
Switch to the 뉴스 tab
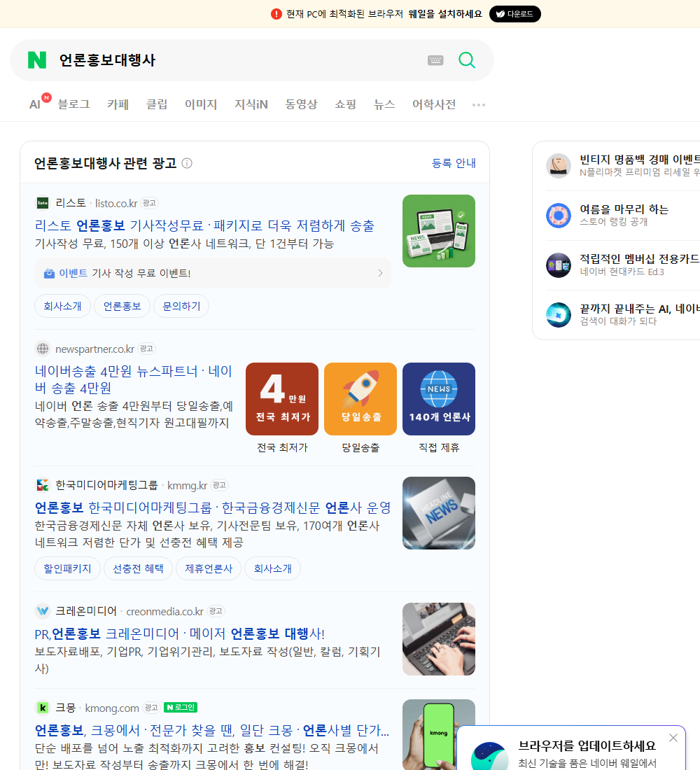(384, 104)
